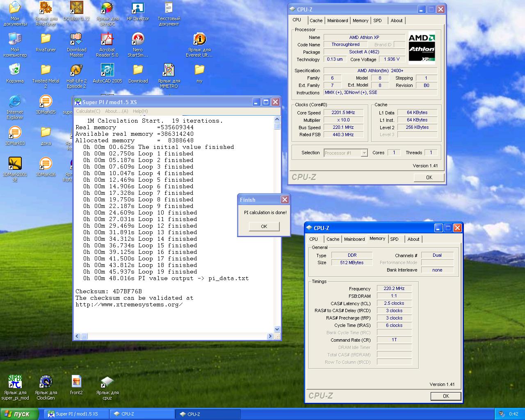This screenshot has height=420, width=525.
Task: Open the RivaTuner folder icon
Action: click(x=46, y=39)
